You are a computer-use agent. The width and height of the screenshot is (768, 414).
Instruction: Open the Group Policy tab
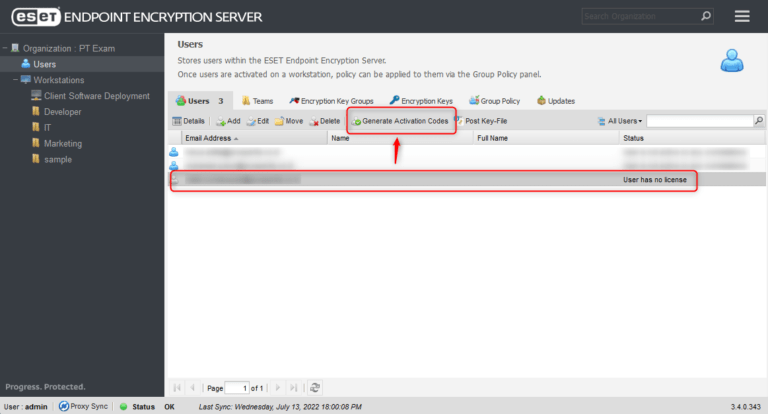(x=494, y=101)
